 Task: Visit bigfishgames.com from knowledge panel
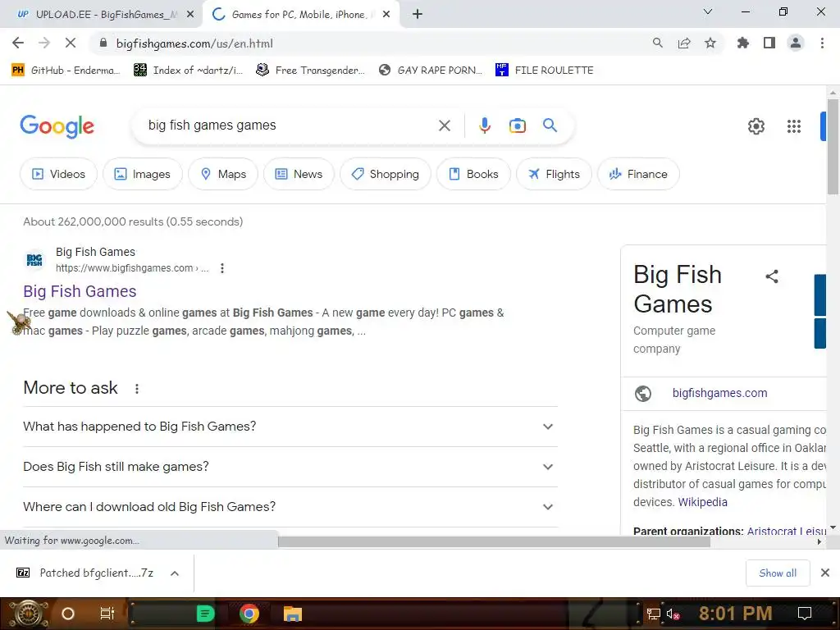(x=719, y=393)
